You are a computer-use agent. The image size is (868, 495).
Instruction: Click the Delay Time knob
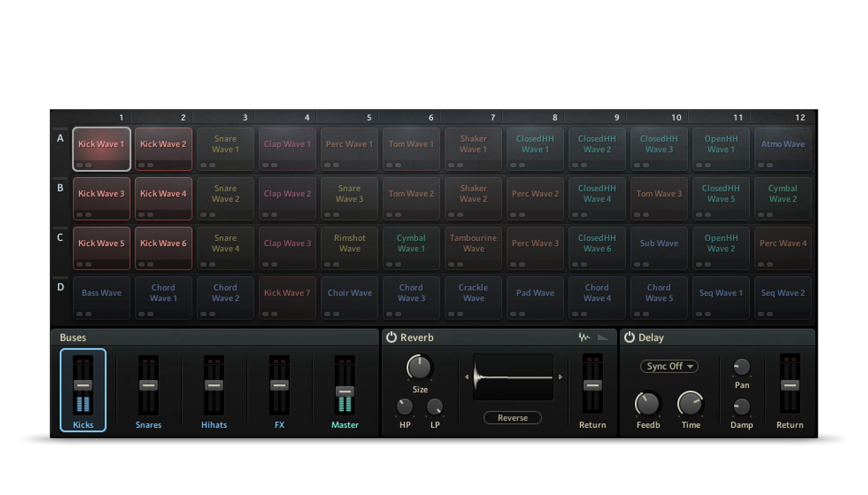pyautogui.click(x=691, y=404)
